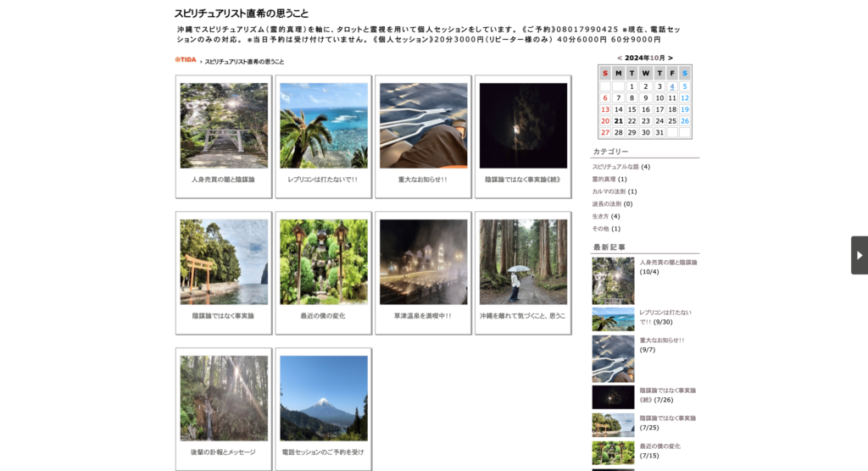Click breadcrumb link スピリチュアリスト直希の思うこと
This screenshot has height=471, width=868.
pyautogui.click(x=244, y=62)
